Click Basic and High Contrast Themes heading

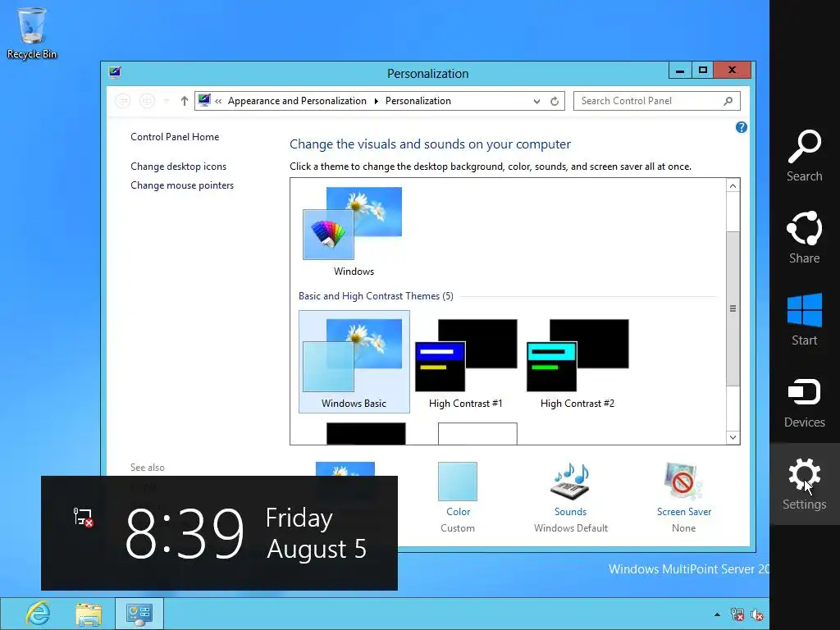376,295
